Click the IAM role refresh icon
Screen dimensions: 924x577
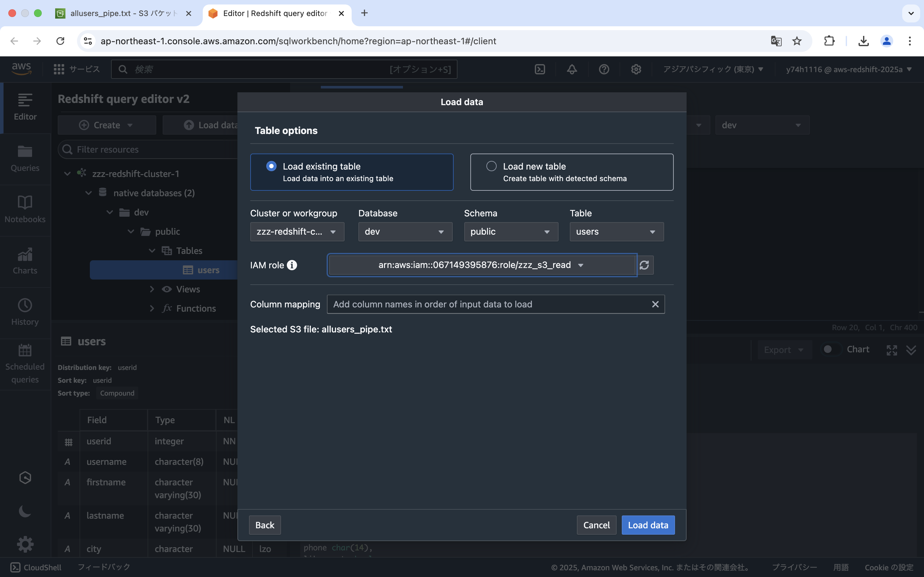644,265
